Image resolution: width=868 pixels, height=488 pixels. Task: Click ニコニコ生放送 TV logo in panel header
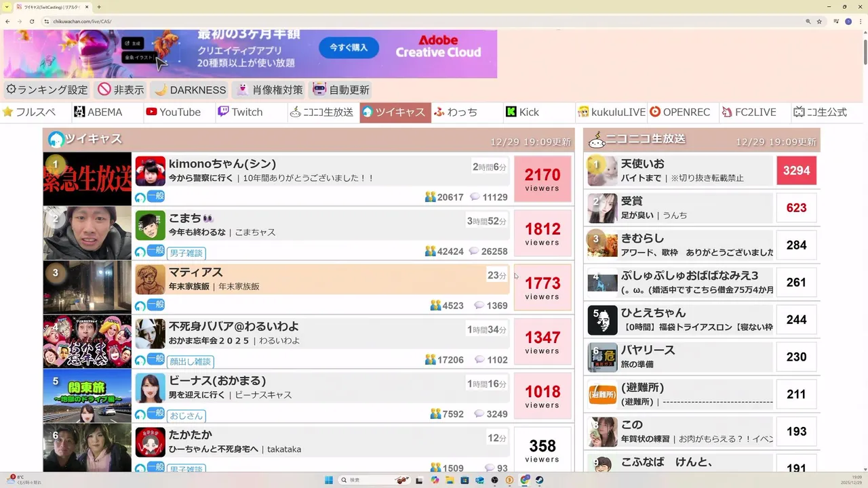(x=597, y=140)
